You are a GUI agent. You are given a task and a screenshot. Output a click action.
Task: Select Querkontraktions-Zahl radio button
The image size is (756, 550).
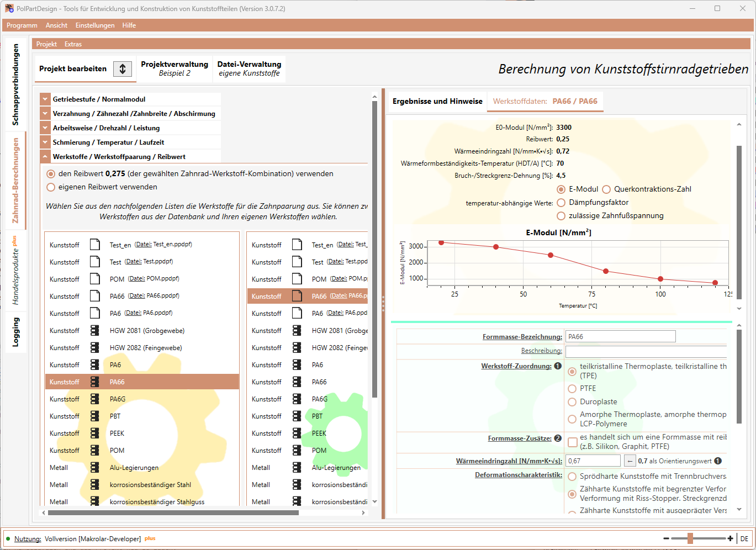(x=606, y=189)
